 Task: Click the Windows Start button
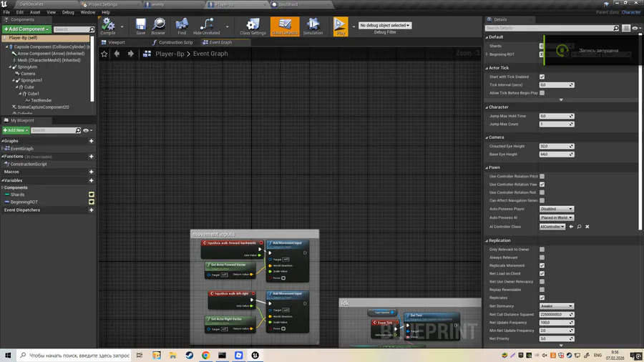(x=8, y=356)
